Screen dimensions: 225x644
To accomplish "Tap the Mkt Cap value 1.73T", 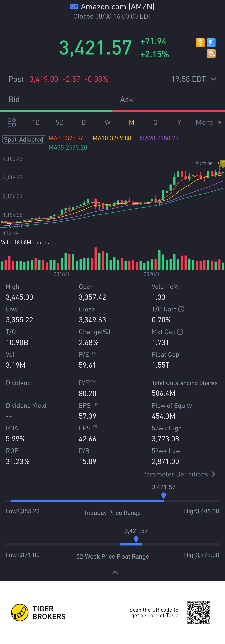I will 161,343.
